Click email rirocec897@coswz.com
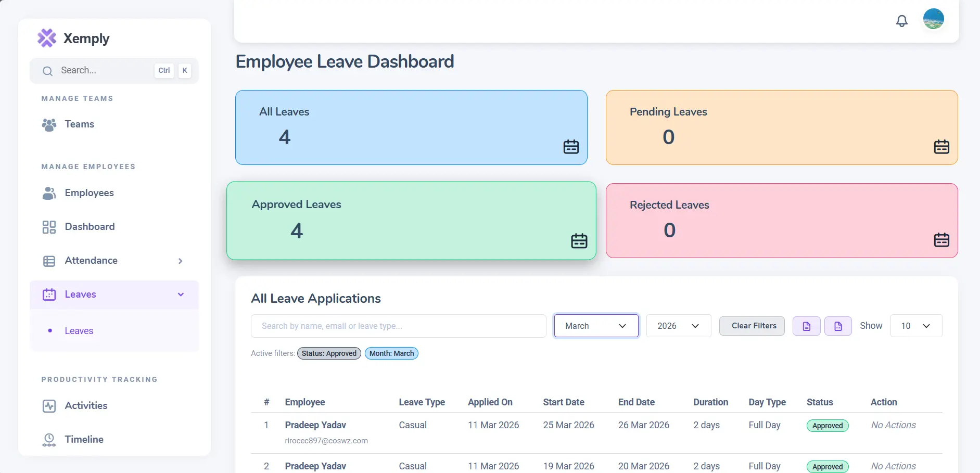The image size is (980, 473). click(326, 441)
